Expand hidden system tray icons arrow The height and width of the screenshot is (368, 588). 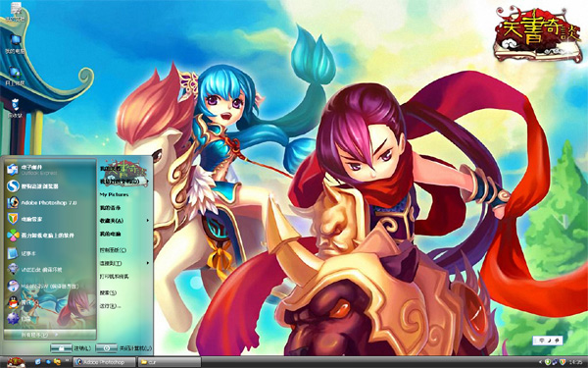point(540,362)
